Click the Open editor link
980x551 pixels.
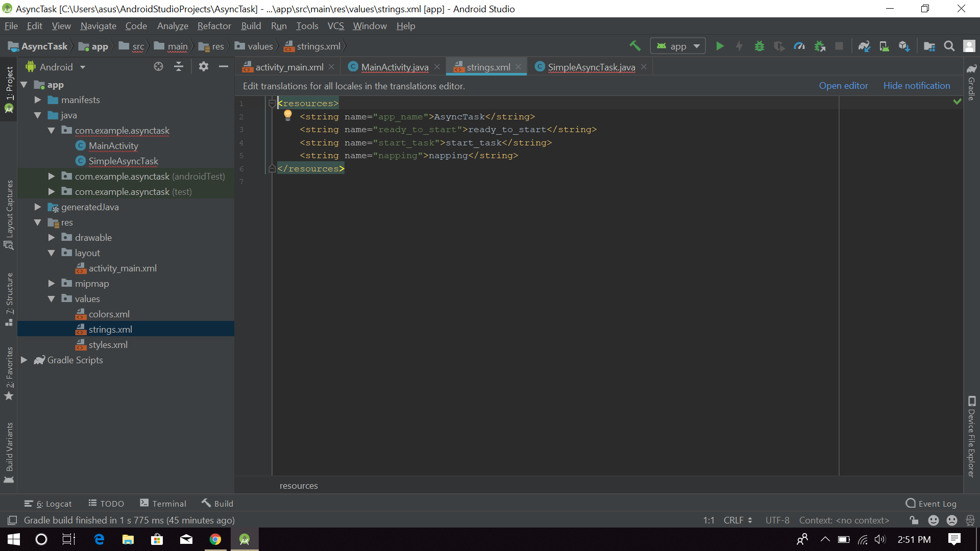point(843,86)
